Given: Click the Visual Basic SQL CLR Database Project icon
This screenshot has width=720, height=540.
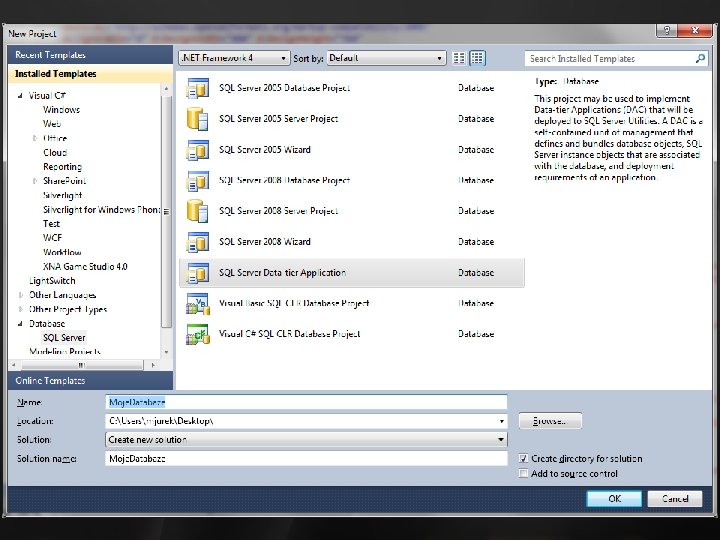Looking at the screenshot, I should click(x=198, y=303).
